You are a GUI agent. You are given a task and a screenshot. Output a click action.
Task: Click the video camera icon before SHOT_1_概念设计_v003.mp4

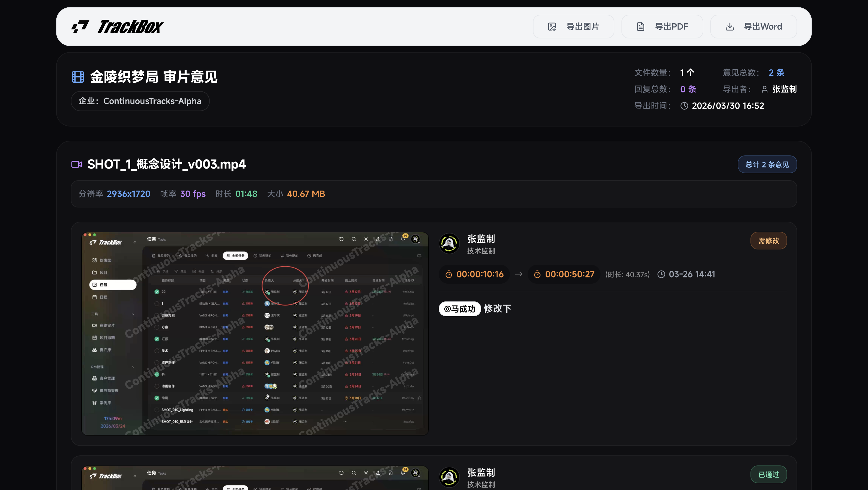click(77, 164)
